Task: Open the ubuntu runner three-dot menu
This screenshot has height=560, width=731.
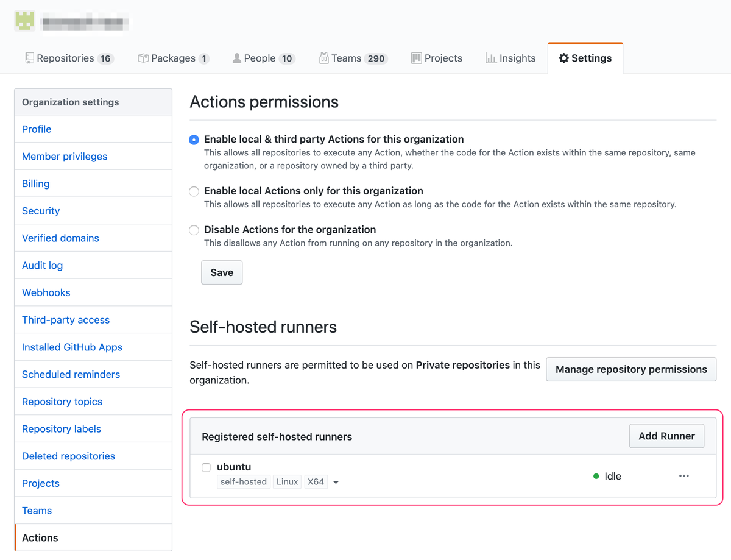Action: point(683,476)
